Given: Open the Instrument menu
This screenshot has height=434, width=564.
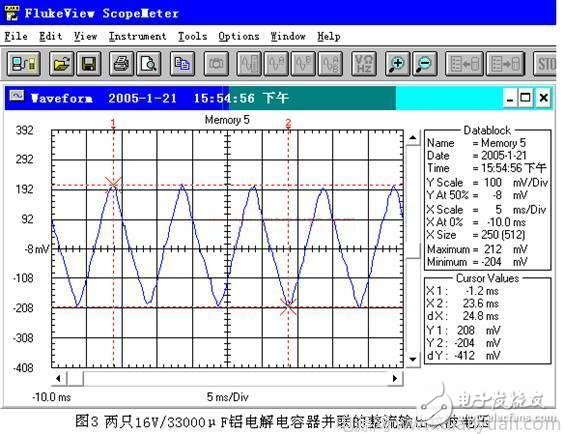Looking at the screenshot, I should point(137,36).
